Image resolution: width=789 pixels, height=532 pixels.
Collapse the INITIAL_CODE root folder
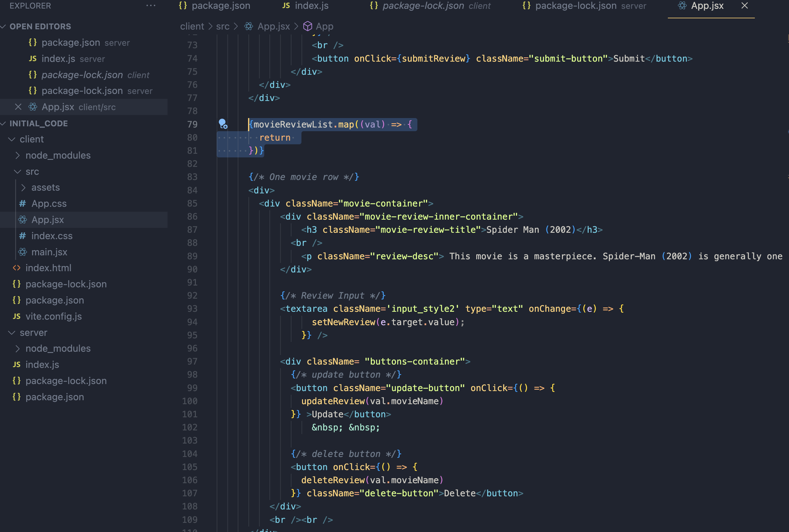pos(3,124)
